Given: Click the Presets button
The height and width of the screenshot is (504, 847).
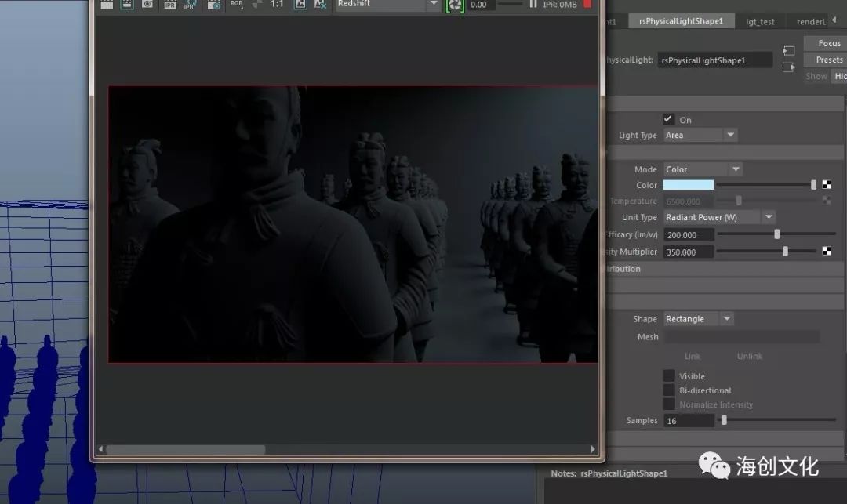Looking at the screenshot, I should pos(828,60).
